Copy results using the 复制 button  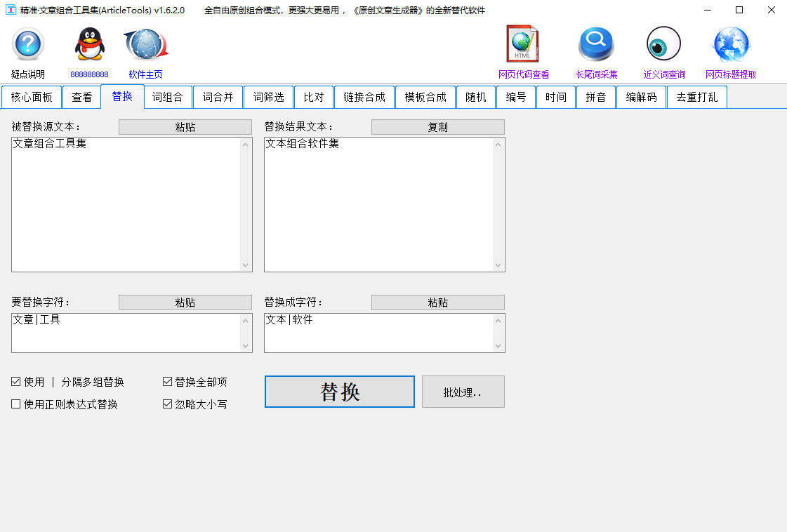(437, 126)
